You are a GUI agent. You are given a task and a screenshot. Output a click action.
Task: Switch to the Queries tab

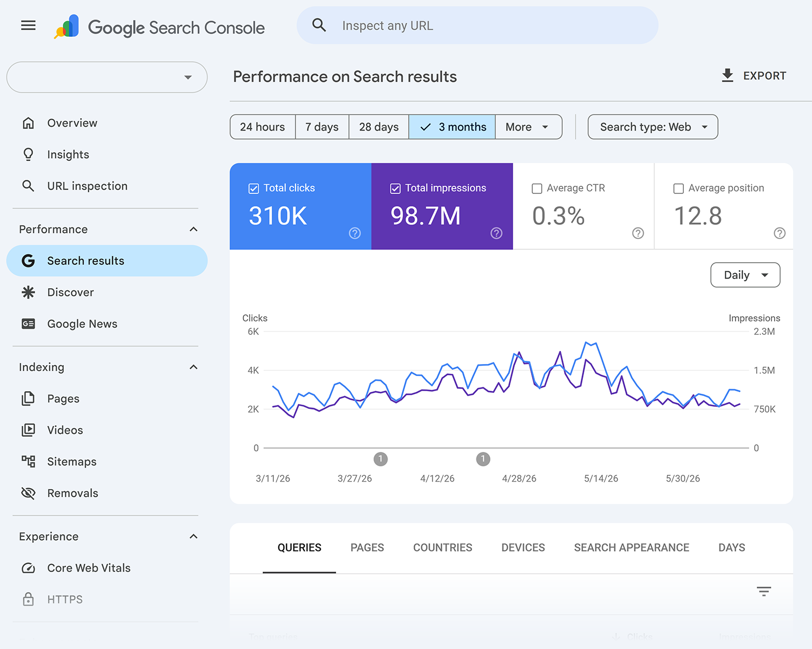299,548
